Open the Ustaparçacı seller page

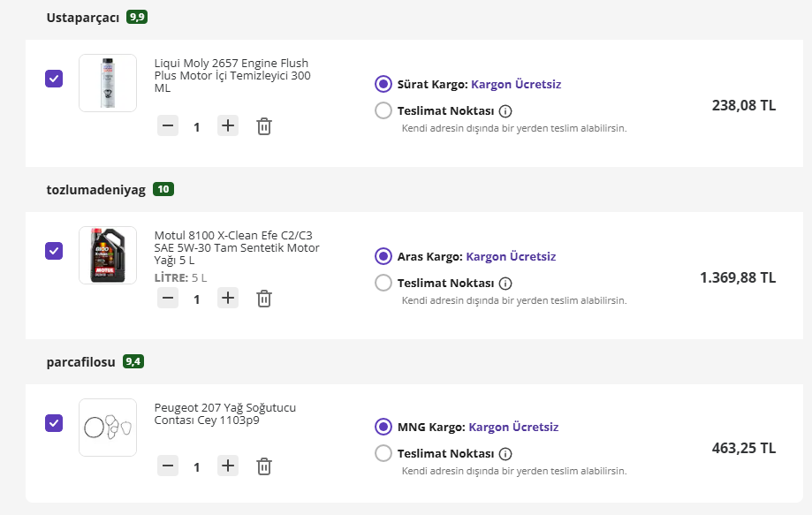point(83,18)
